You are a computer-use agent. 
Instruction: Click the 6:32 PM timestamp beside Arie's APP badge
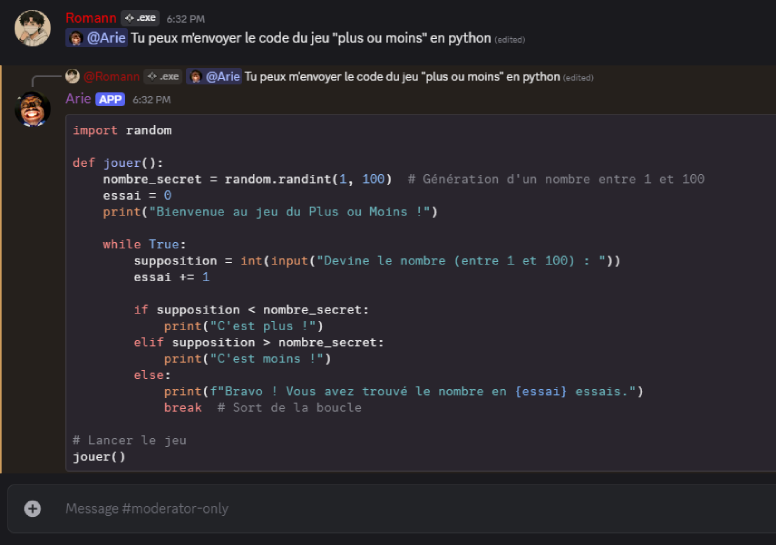tap(151, 100)
